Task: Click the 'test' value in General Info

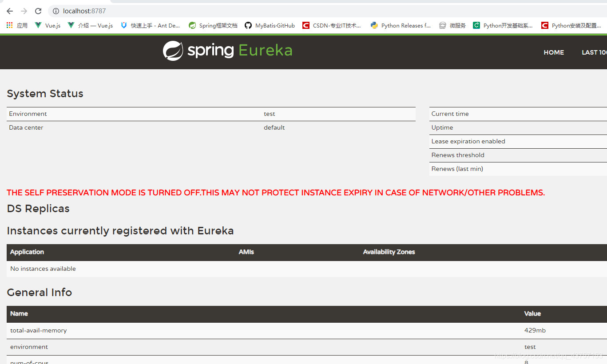Action: 530,347
